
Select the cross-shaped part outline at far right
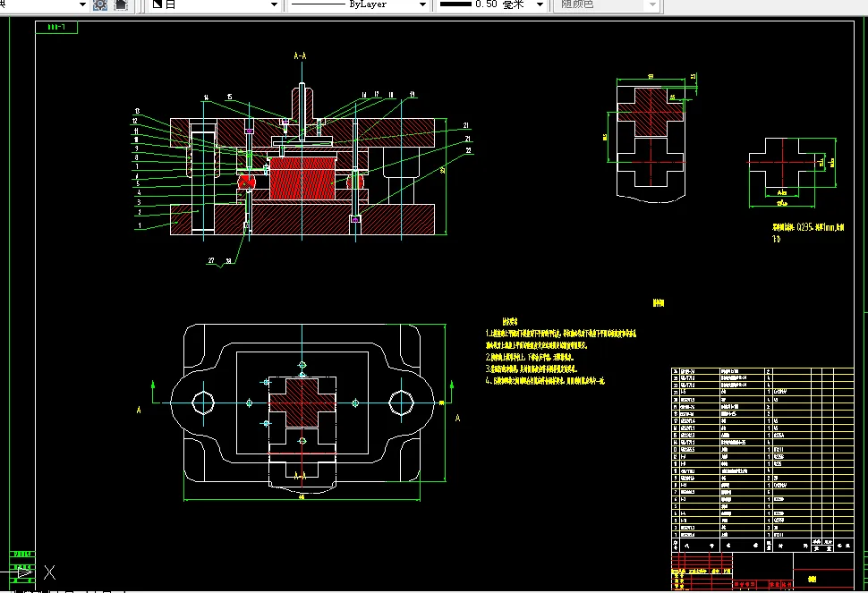782,165
